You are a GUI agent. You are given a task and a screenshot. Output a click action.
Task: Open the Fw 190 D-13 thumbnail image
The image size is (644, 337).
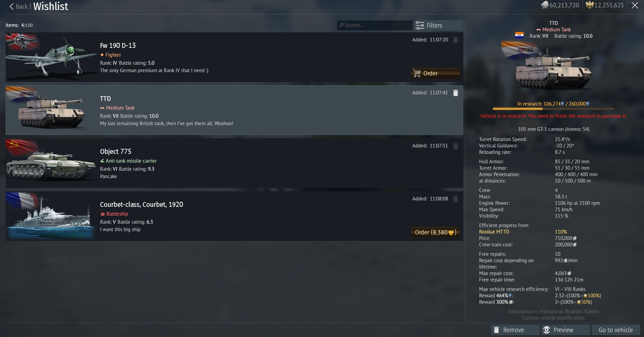point(51,57)
